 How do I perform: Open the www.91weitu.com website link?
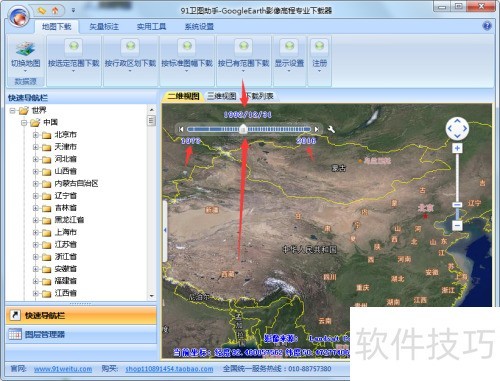coord(63,369)
